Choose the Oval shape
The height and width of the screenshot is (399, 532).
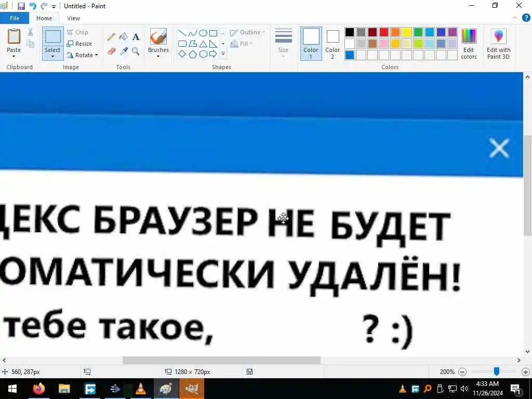[203, 33]
